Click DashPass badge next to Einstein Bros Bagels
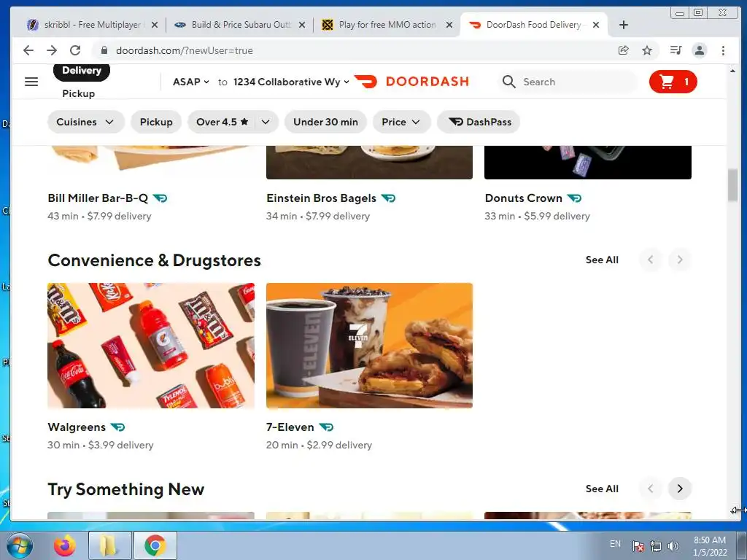 pyautogui.click(x=388, y=198)
